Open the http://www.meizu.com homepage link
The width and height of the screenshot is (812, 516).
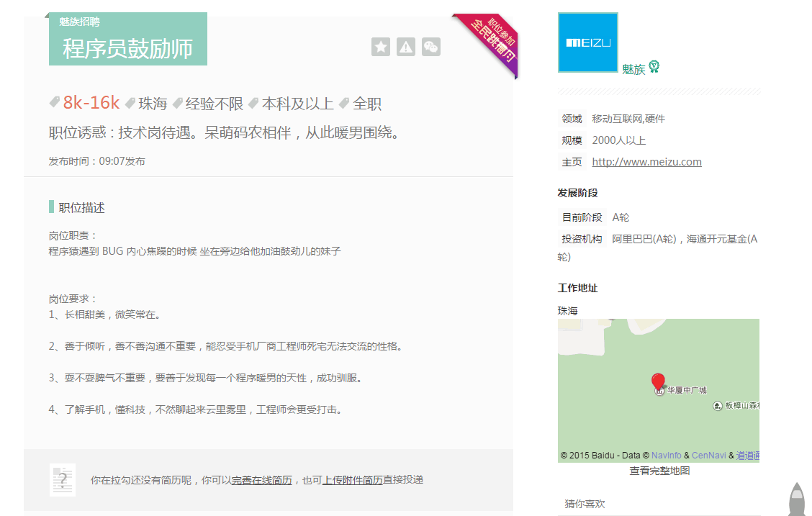[647, 162]
